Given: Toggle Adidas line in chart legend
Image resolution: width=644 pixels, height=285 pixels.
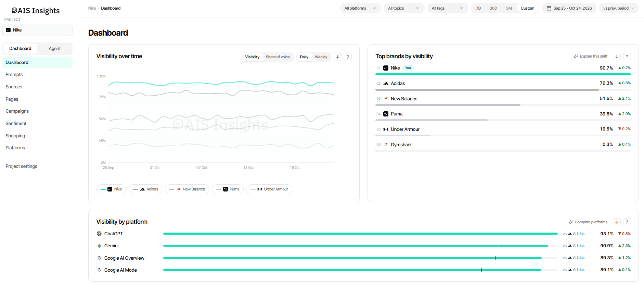Looking at the screenshot, I should click(145, 189).
